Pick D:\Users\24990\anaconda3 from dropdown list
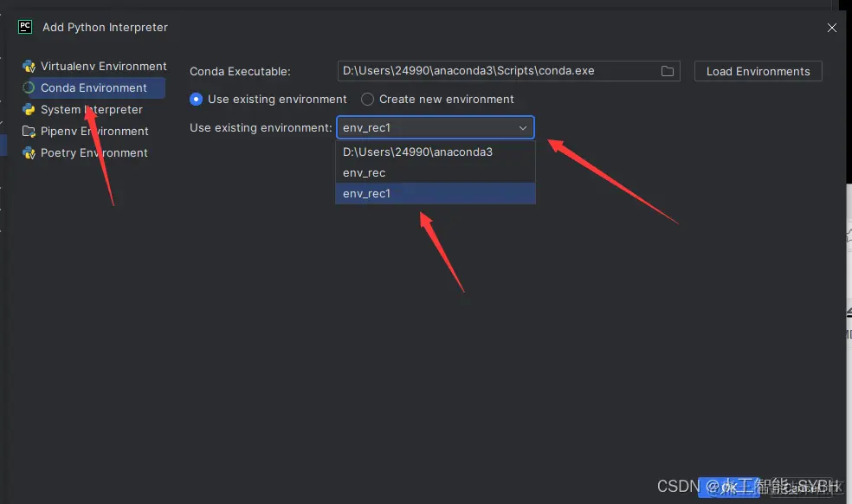The height and width of the screenshot is (504, 852). click(x=436, y=152)
